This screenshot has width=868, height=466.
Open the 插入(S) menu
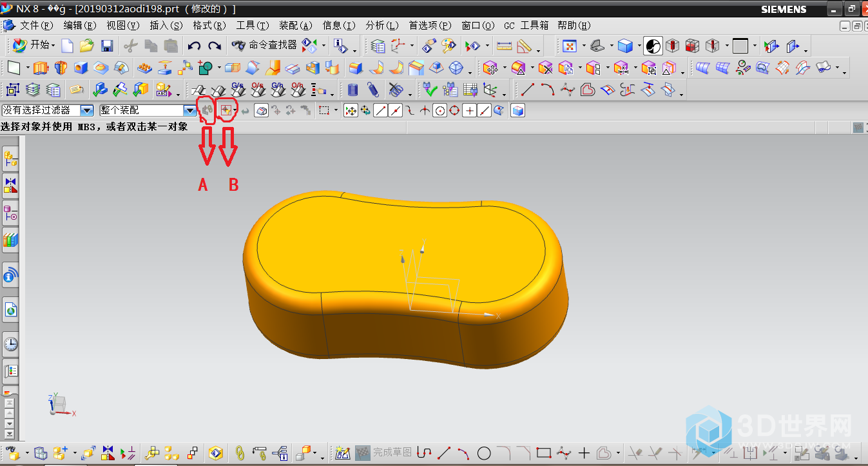(166, 25)
